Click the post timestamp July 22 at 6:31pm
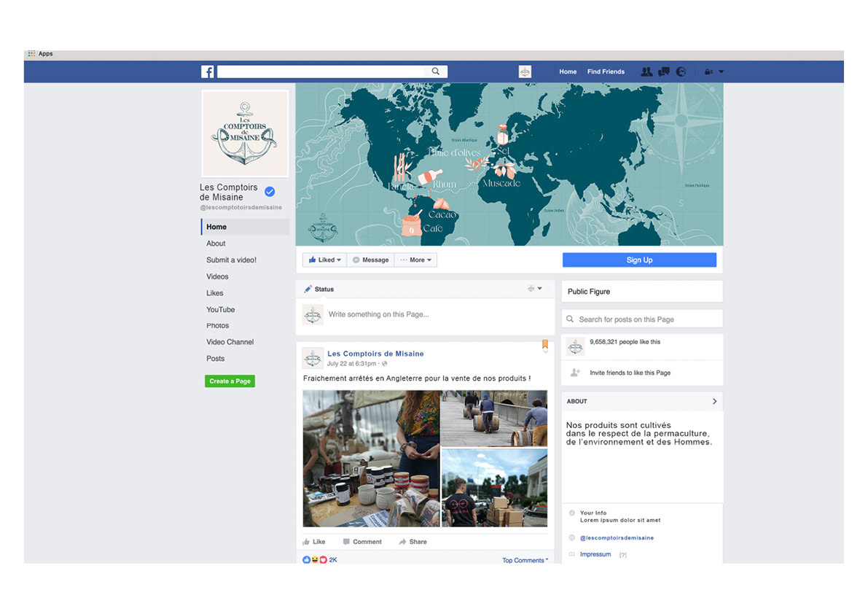Image resolution: width=868 pixels, height=614 pixels. [x=351, y=364]
